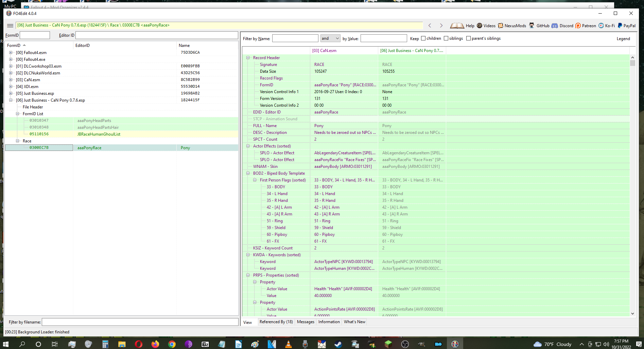
Task: Collapse Actor Effects (sorted) section
Action: point(248,146)
